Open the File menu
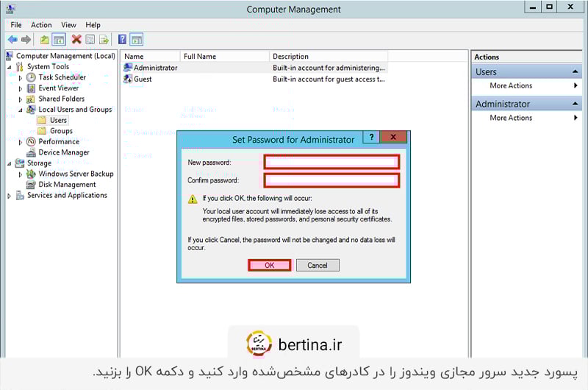Image resolution: width=588 pixels, height=390 pixels. [15, 25]
